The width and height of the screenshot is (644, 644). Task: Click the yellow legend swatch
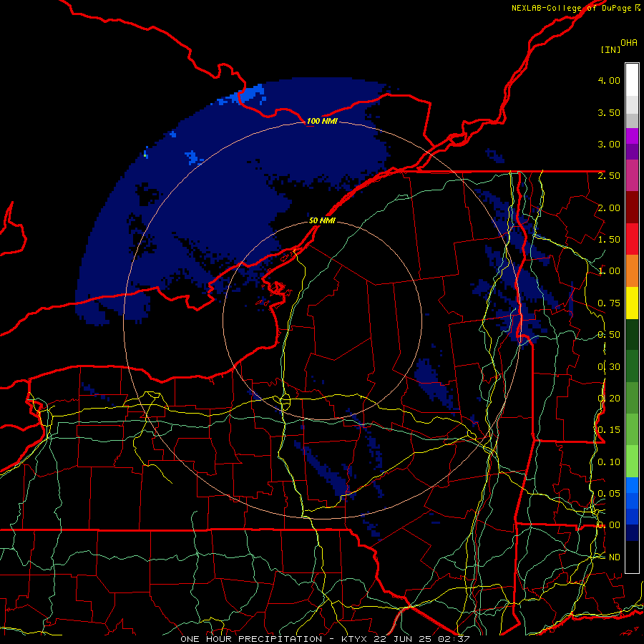[632, 303]
